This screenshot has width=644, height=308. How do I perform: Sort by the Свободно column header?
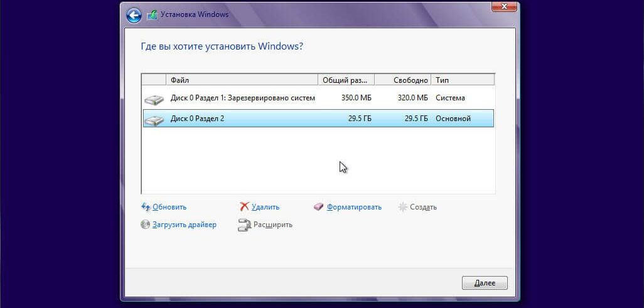(403, 80)
